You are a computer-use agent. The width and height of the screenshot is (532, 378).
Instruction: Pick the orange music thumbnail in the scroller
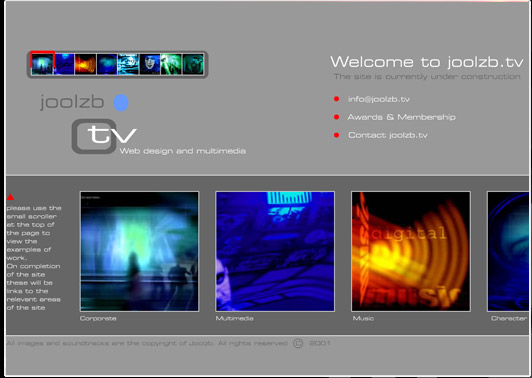(x=86, y=64)
